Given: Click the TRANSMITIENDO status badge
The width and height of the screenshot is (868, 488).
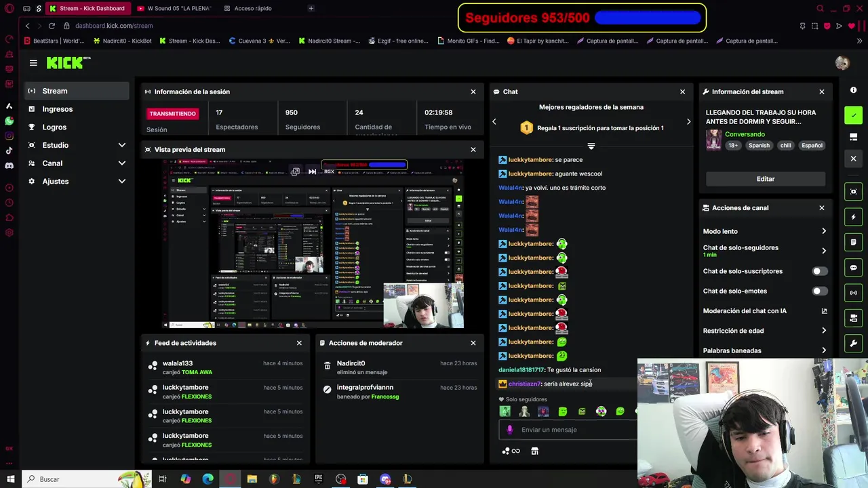Looking at the screenshot, I should 172,114.
